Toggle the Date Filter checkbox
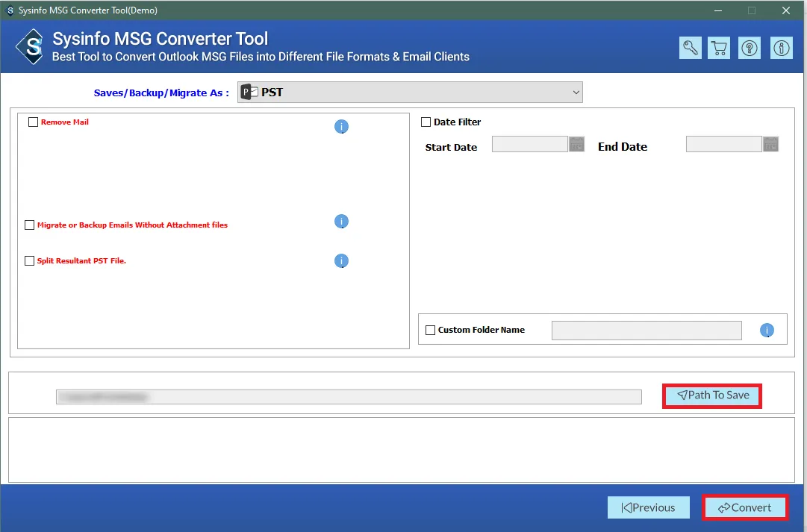 (426, 122)
